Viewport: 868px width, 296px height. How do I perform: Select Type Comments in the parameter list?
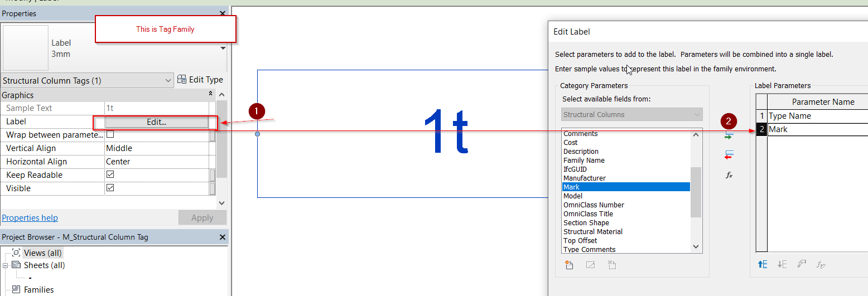tap(590, 249)
